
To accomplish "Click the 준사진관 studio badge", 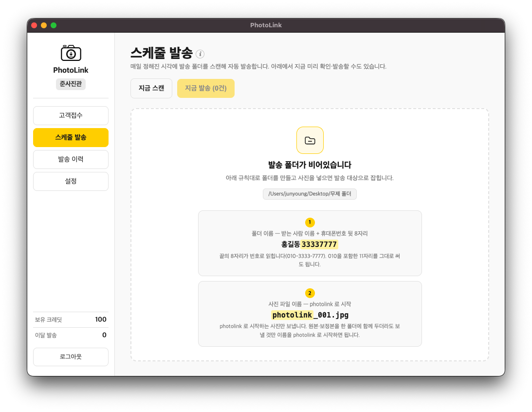I will 71,84.
